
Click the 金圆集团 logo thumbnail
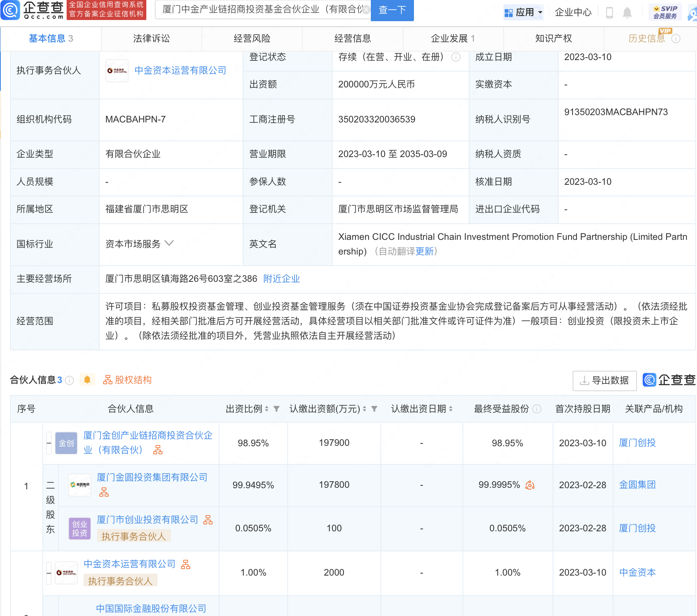tap(80, 485)
